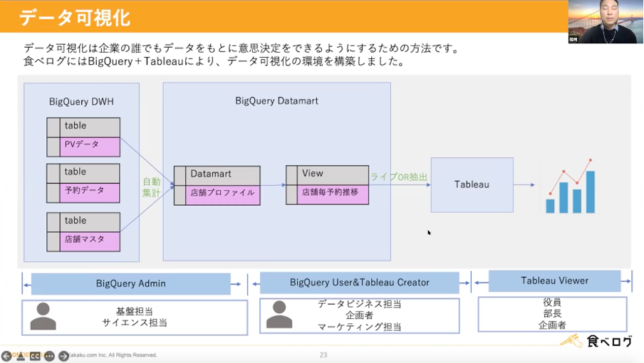Click the データビジネス担当 text
Viewport: 644px width, 363px height.
[359, 304]
